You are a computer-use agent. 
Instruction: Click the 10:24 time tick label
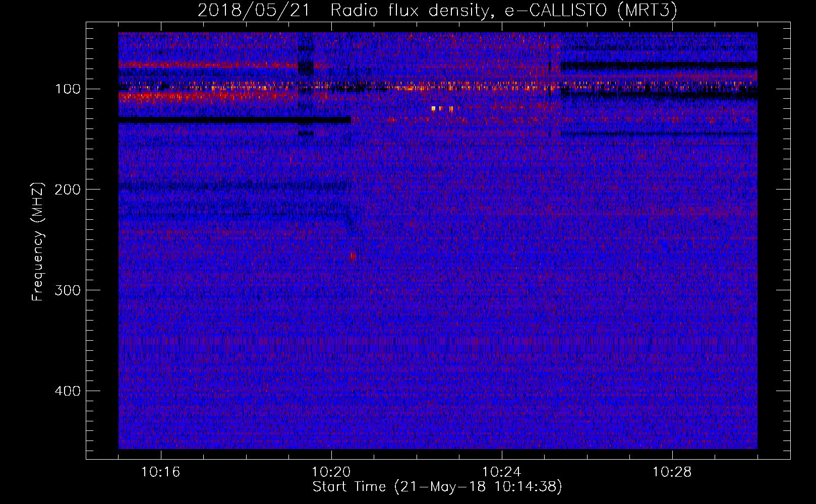(501, 472)
